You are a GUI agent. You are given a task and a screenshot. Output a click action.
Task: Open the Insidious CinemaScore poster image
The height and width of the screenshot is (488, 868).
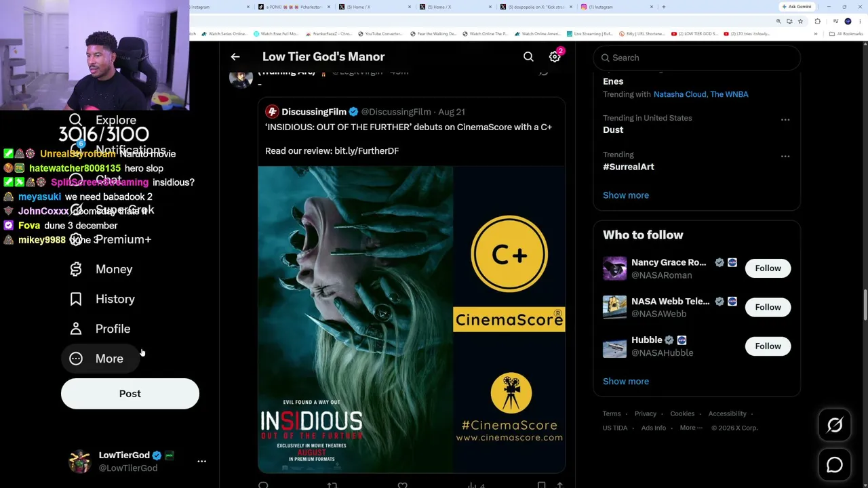pyautogui.click(x=411, y=319)
